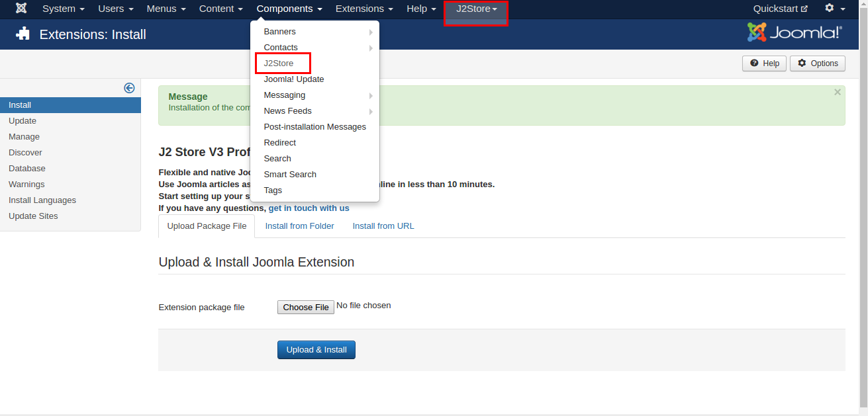The image size is (868, 416).
Task: Switch to Install from URL tab
Action: (383, 226)
